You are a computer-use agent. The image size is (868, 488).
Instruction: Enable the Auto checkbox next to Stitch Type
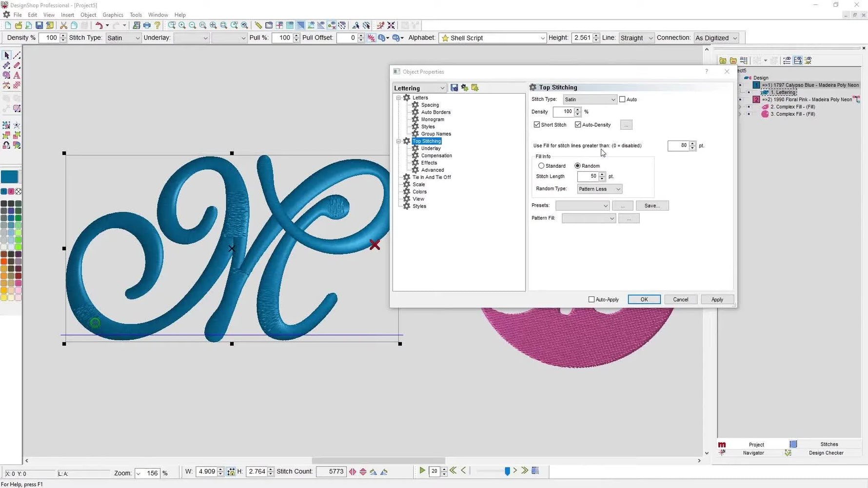pos(622,99)
